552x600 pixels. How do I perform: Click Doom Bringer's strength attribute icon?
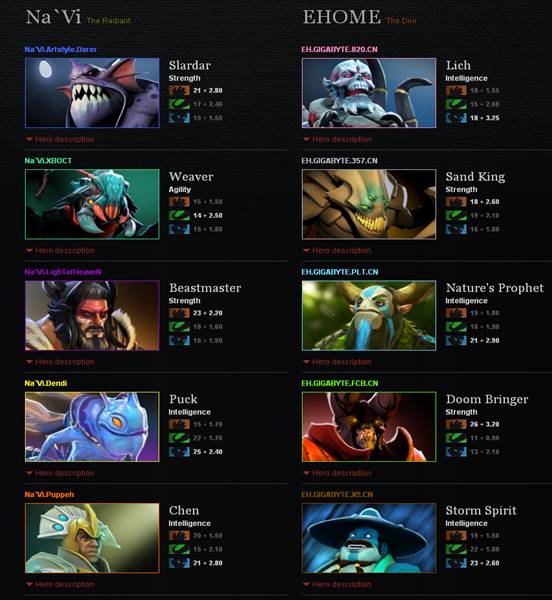tap(456, 424)
